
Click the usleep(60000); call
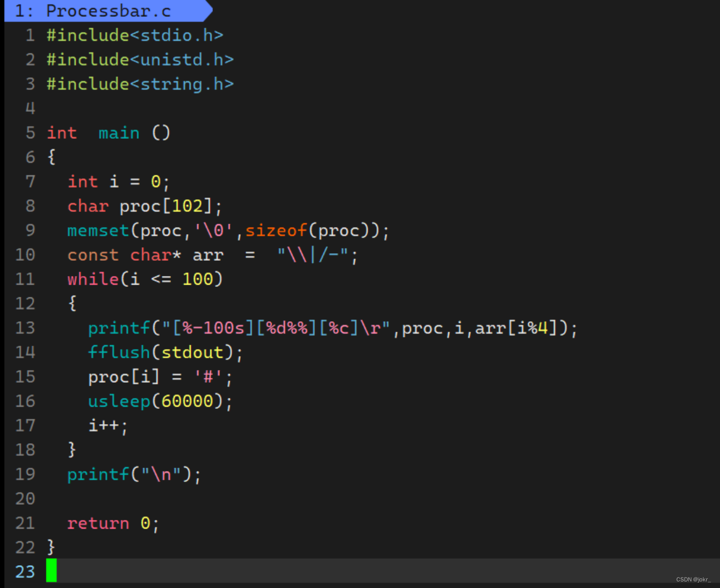tap(160, 401)
